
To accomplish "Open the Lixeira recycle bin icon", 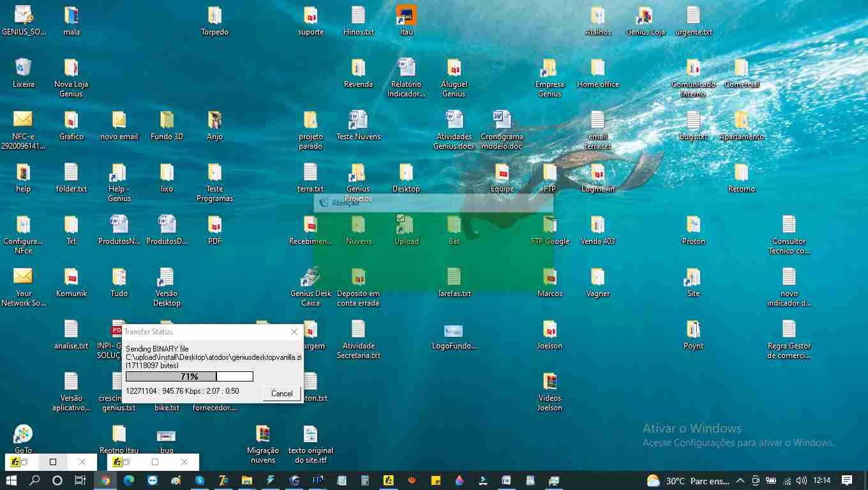I will [x=24, y=68].
